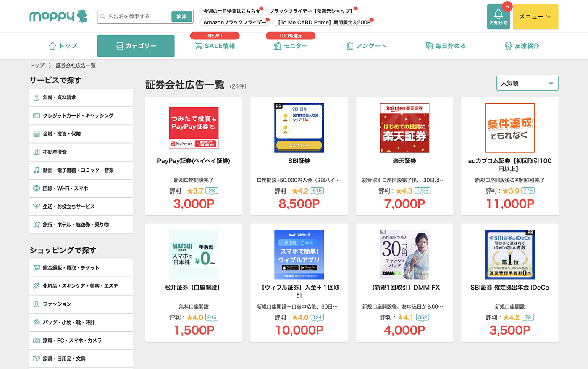Open the Webull ウィブルアプリ thumbnail
Viewport: 588px width, 369px height.
(299, 254)
